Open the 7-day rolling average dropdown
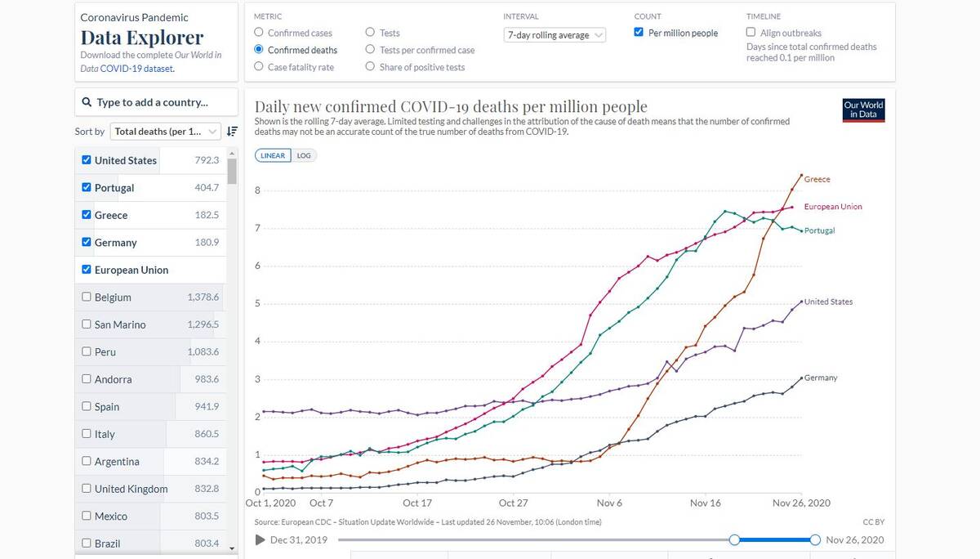Image resolution: width=980 pixels, height=559 pixels. click(x=555, y=35)
